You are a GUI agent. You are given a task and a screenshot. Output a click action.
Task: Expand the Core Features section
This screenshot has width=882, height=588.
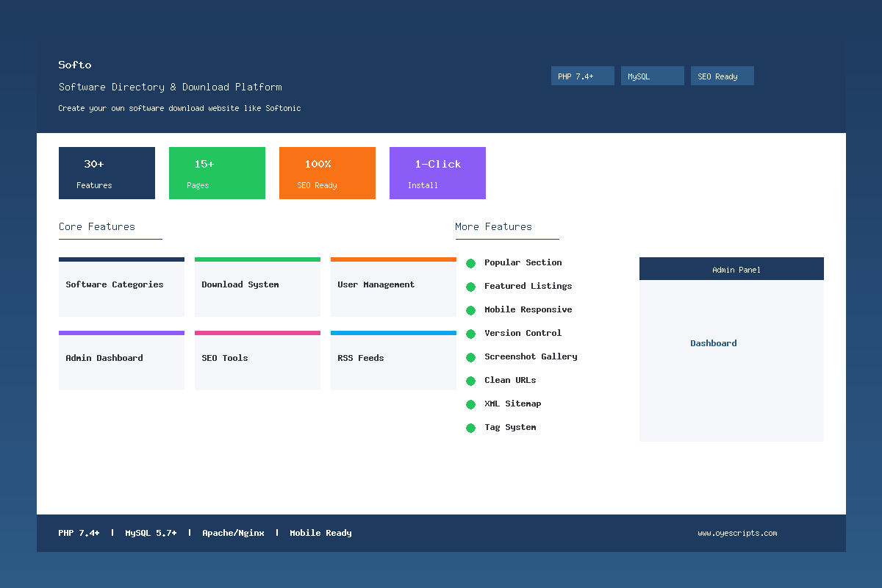(96, 226)
